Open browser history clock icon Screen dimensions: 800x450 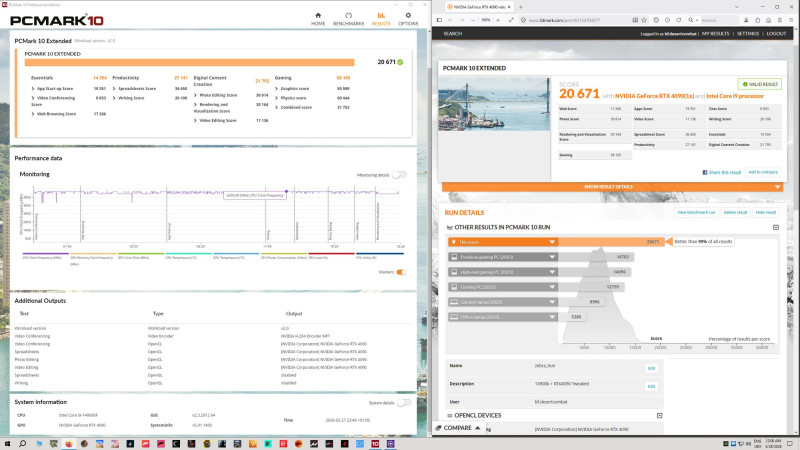(667, 20)
